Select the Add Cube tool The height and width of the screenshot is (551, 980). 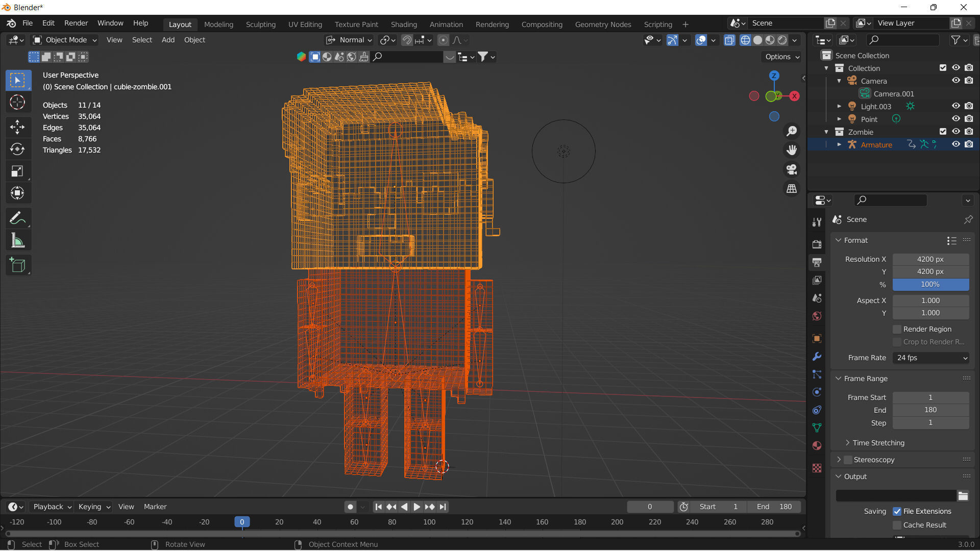[18, 265]
